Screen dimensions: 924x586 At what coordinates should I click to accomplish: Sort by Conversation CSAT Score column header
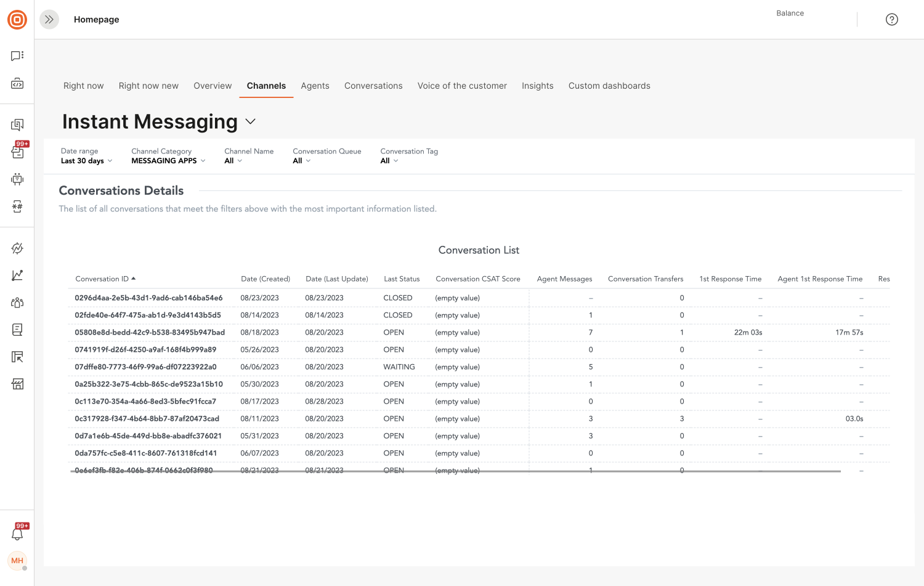pos(478,279)
